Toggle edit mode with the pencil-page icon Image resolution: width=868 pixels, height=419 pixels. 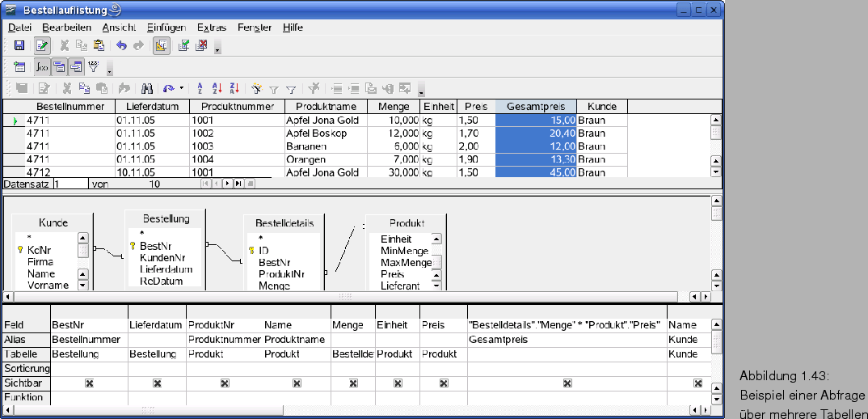coord(42,45)
